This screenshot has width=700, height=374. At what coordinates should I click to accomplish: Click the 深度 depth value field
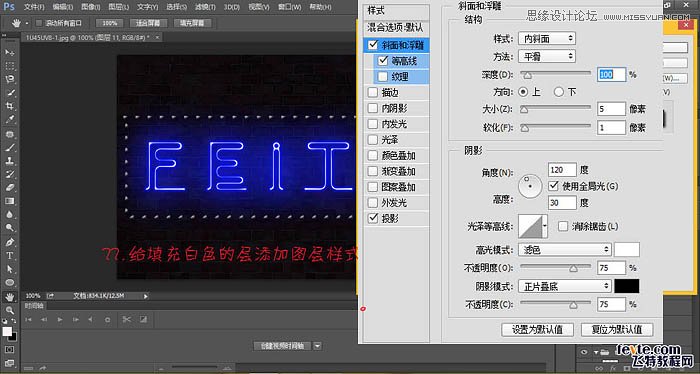pyautogui.click(x=611, y=74)
